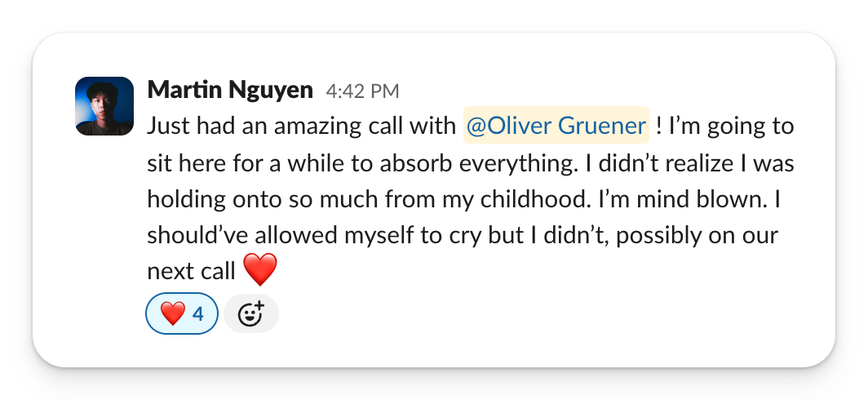This screenshot has height=400, width=868.
Task: Open the @Oliver Gruener mention
Action: (556, 127)
